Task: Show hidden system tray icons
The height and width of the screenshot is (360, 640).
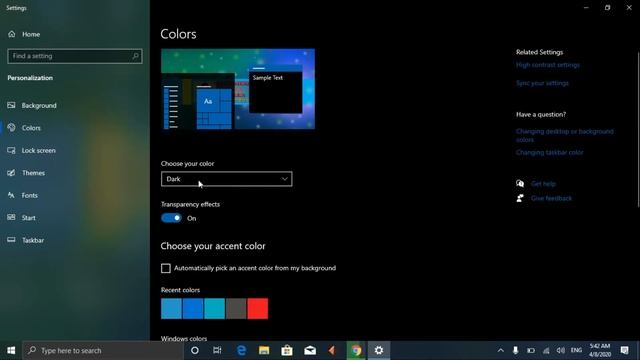Action: tap(500, 351)
